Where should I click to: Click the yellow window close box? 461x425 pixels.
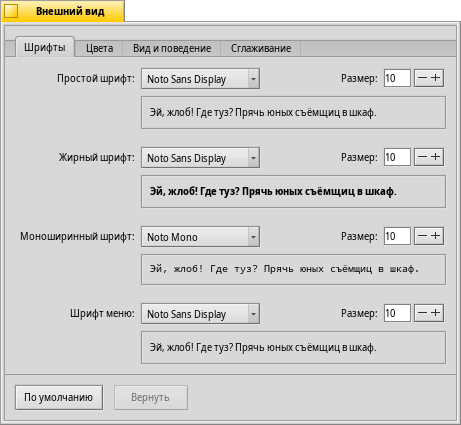[x=11, y=11]
